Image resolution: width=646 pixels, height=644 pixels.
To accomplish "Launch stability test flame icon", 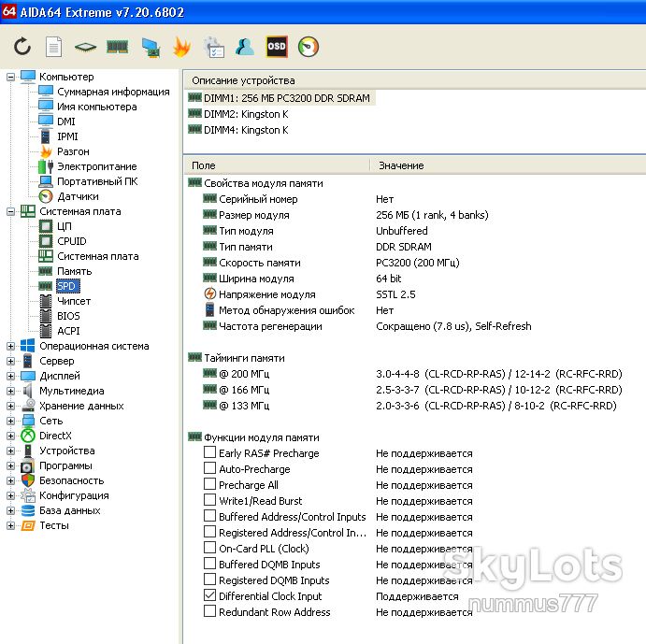I will pyautogui.click(x=181, y=47).
